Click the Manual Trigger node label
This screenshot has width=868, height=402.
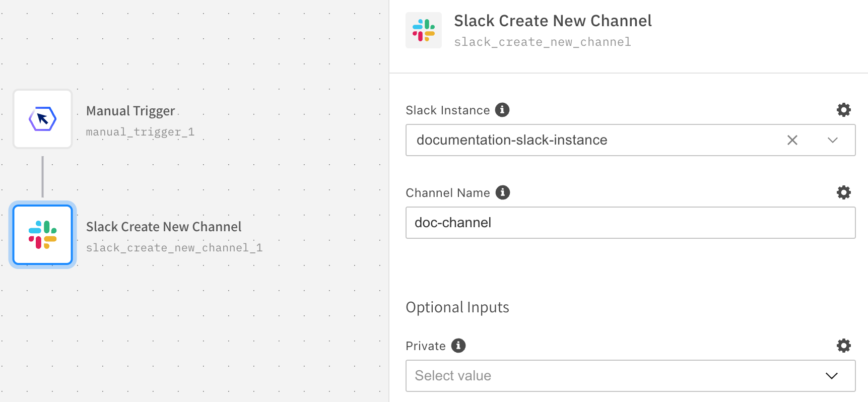130,111
